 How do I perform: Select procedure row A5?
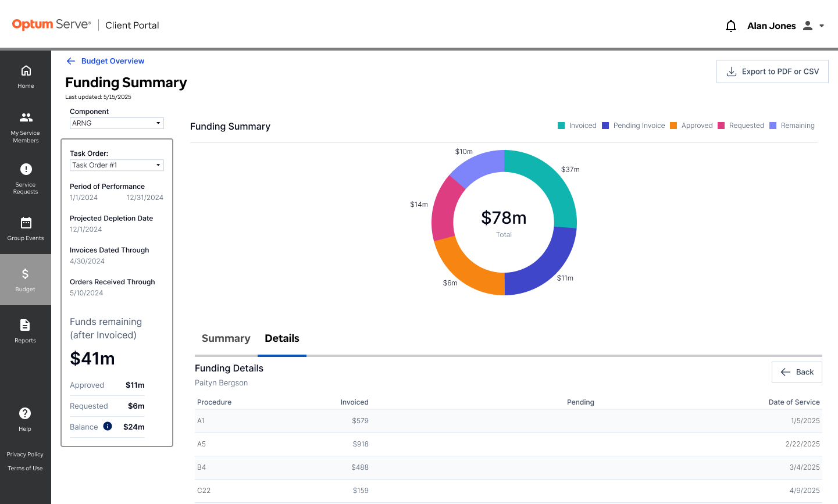508,444
